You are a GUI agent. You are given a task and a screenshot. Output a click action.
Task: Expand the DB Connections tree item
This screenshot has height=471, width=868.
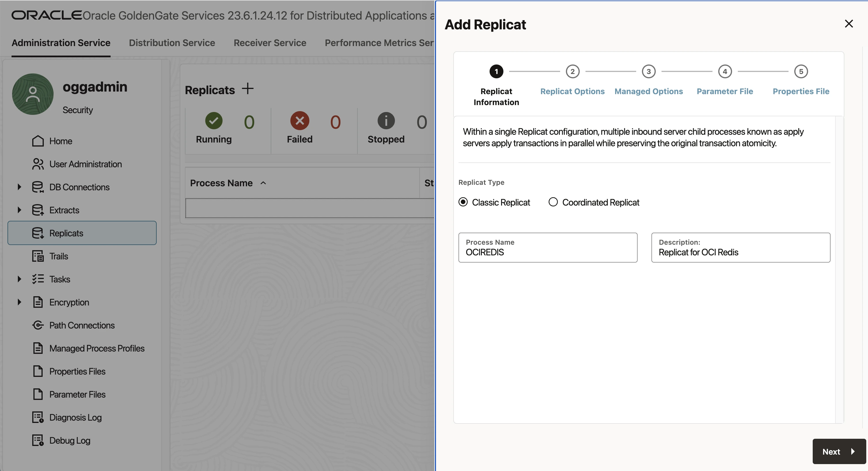[x=19, y=187]
